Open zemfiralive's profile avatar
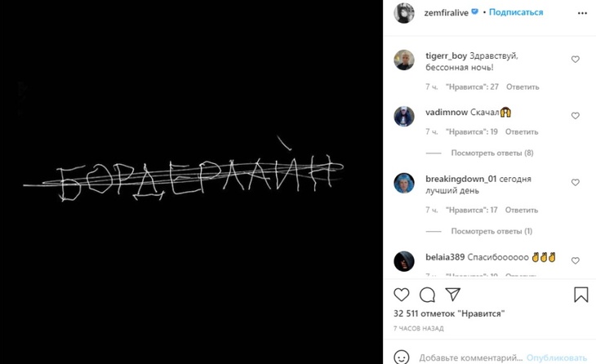This screenshot has width=596, height=364. (403, 13)
